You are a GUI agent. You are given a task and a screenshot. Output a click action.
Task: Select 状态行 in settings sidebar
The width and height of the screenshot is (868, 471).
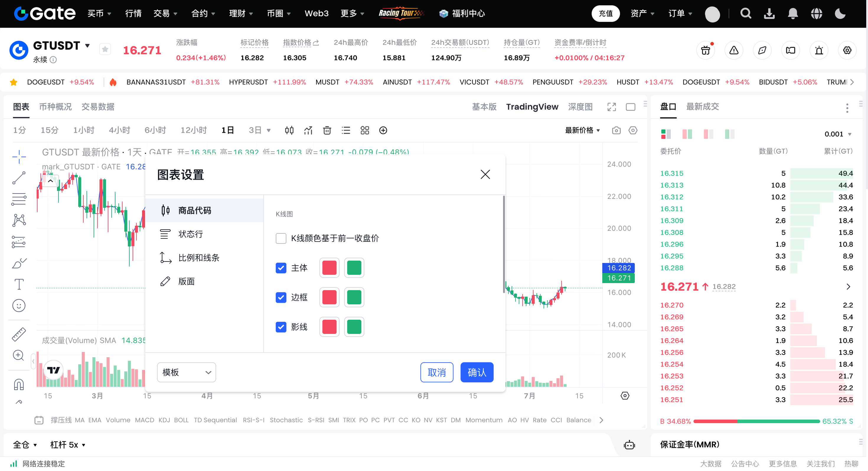(190, 234)
